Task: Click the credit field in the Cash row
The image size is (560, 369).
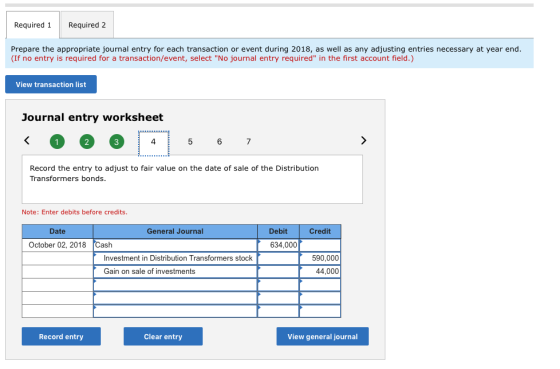Action: tap(320, 245)
